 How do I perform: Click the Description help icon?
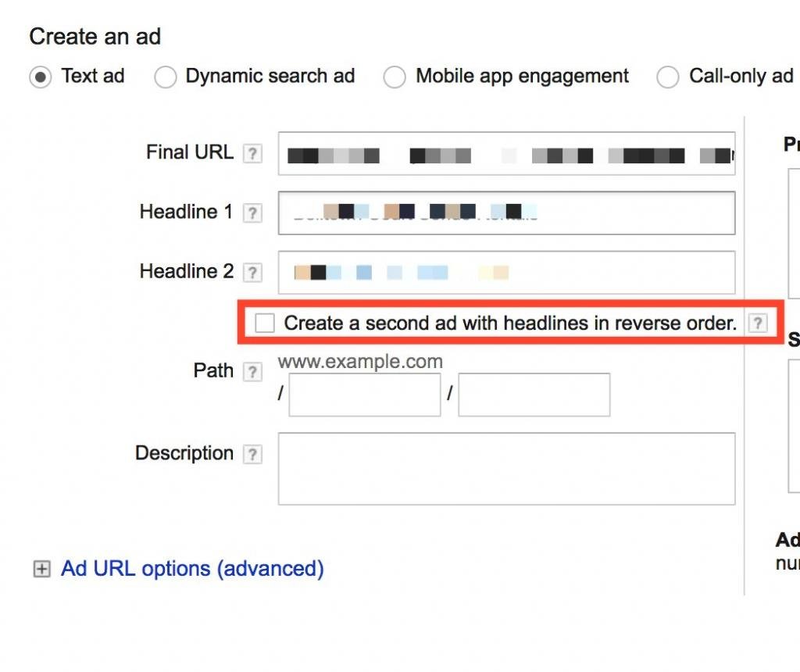(252, 455)
